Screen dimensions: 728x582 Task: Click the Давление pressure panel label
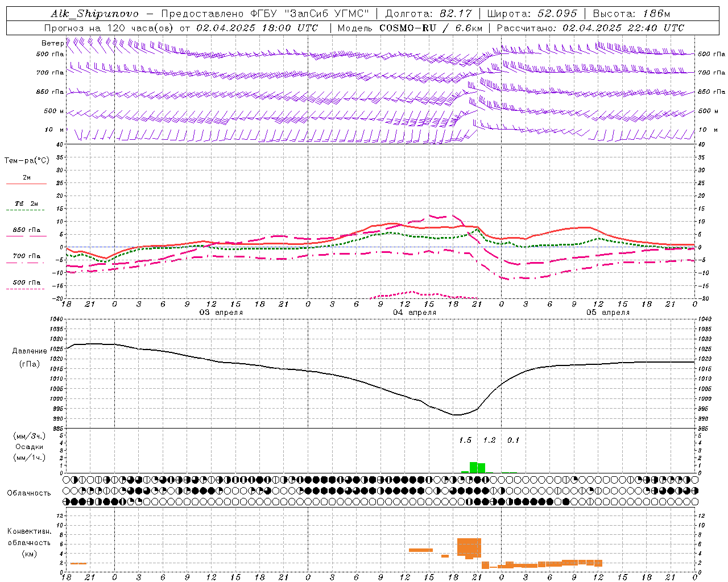(30, 351)
